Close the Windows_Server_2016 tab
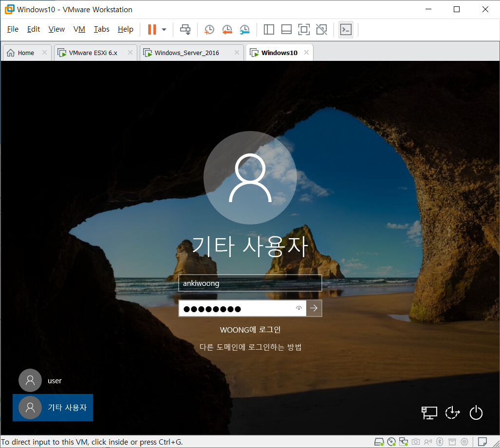This screenshot has width=500, height=448. point(237,53)
